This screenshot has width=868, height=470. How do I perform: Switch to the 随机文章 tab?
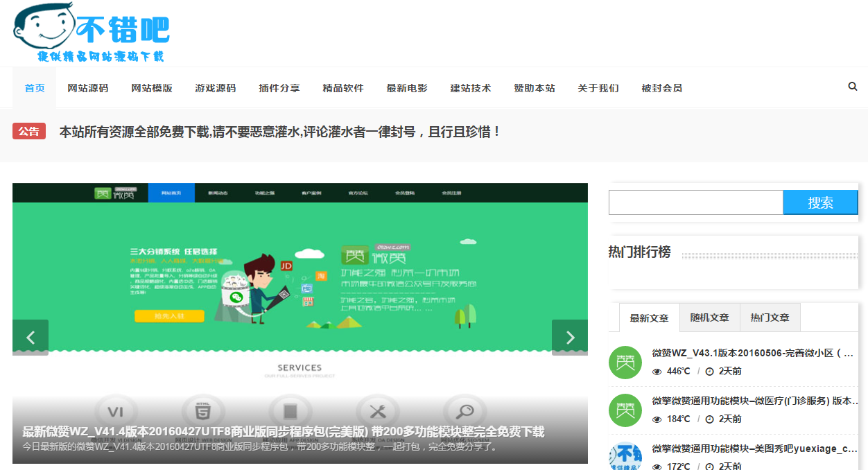tap(709, 317)
